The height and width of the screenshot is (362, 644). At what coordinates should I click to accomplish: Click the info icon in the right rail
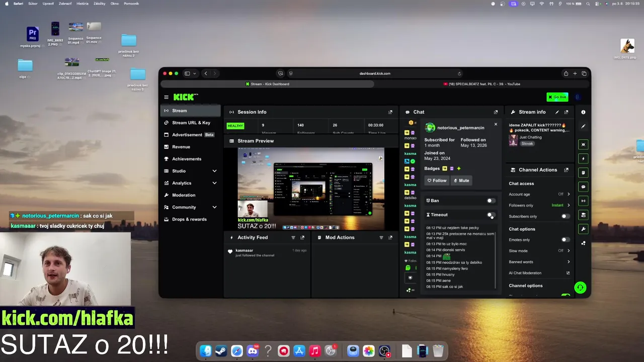point(583,112)
